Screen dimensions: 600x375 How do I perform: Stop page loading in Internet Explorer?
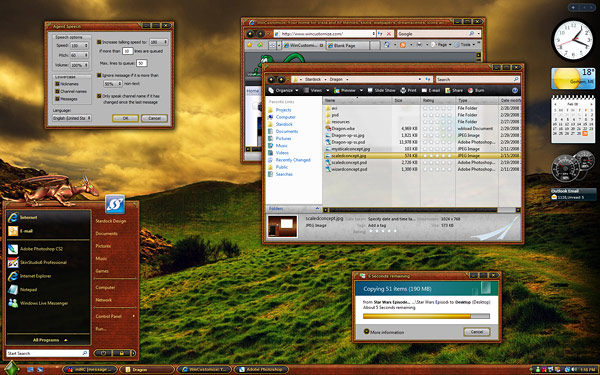point(389,34)
